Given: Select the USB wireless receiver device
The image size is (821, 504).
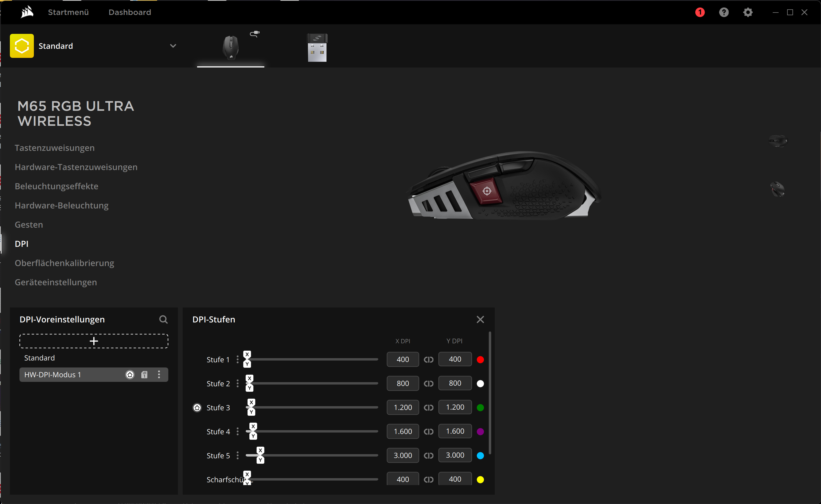Looking at the screenshot, I should [x=317, y=47].
